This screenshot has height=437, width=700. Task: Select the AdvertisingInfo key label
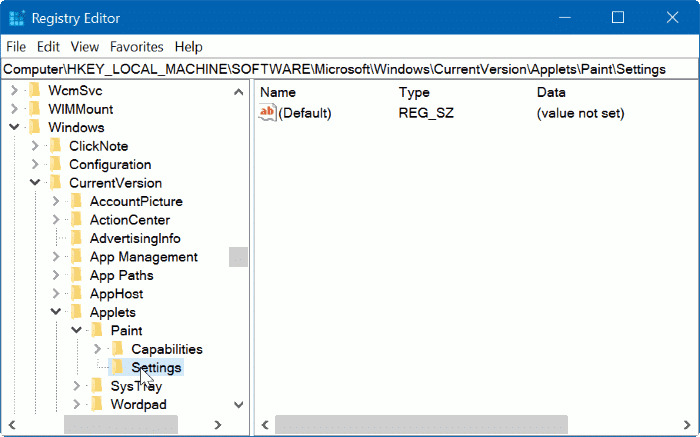135,238
